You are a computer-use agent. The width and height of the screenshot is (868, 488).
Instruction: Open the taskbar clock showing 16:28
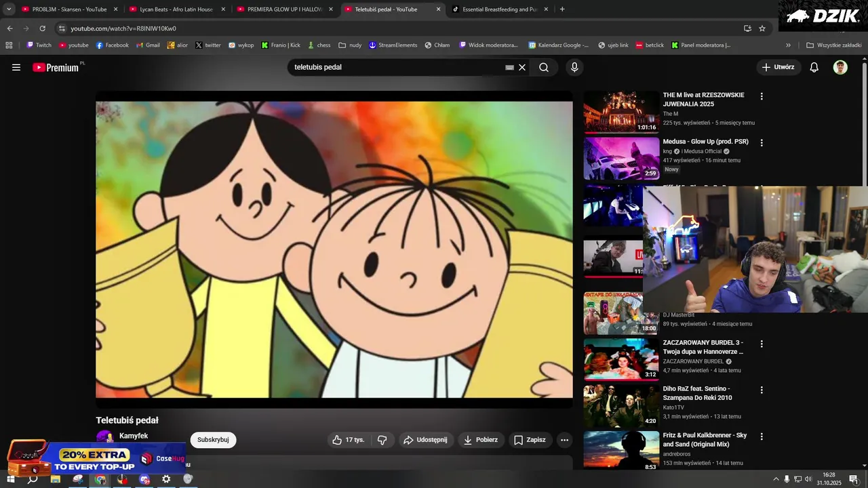tap(829, 479)
